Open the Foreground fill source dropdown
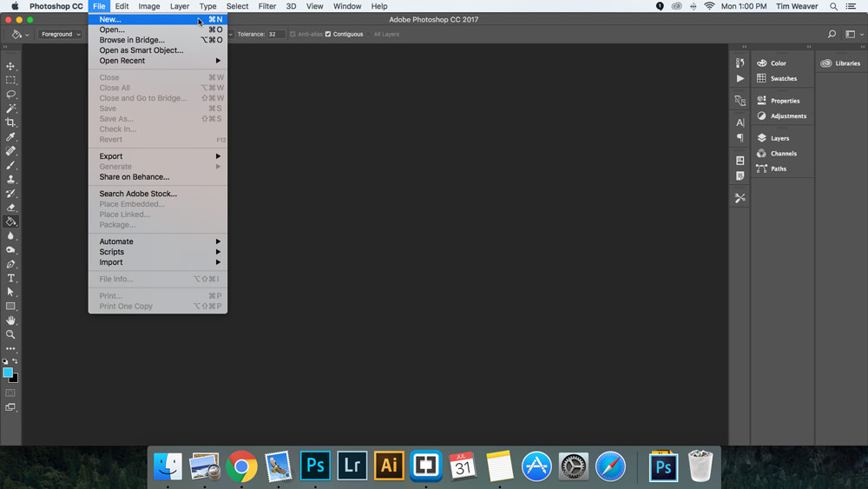 coord(61,35)
